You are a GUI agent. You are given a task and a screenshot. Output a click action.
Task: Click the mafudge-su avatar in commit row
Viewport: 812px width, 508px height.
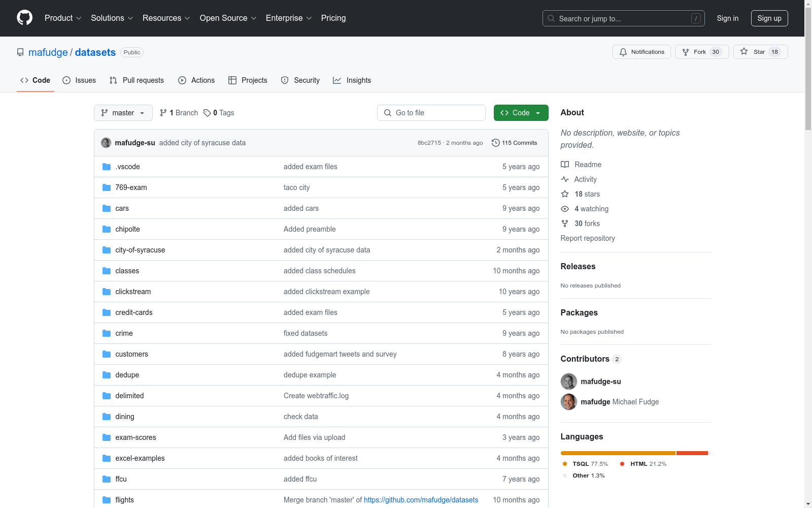(x=106, y=143)
